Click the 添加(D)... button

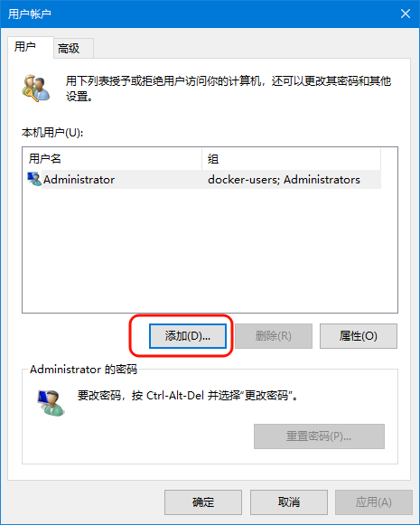point(188,336)
